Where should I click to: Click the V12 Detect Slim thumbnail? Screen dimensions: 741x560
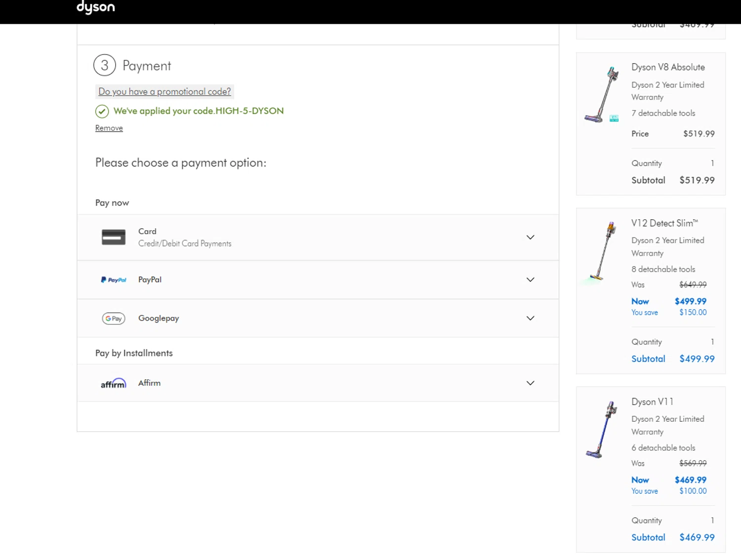tap(602, 252)
